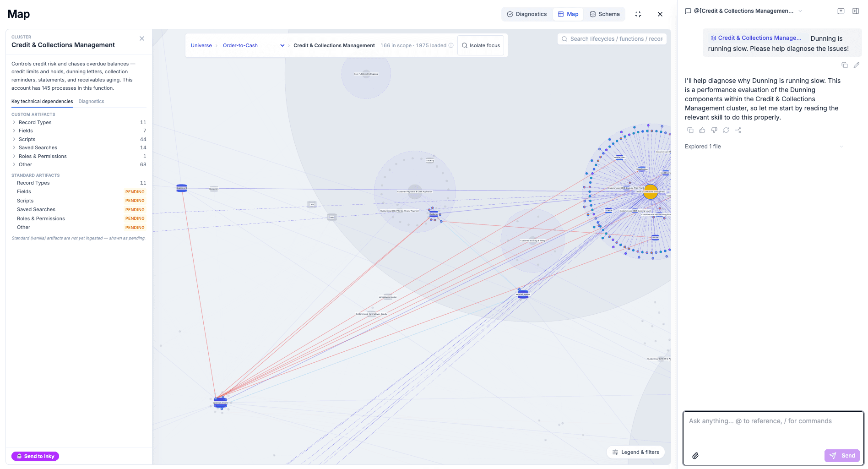
Task: Expand custom Other artifacts row
Action: click(x=79, y=164)
